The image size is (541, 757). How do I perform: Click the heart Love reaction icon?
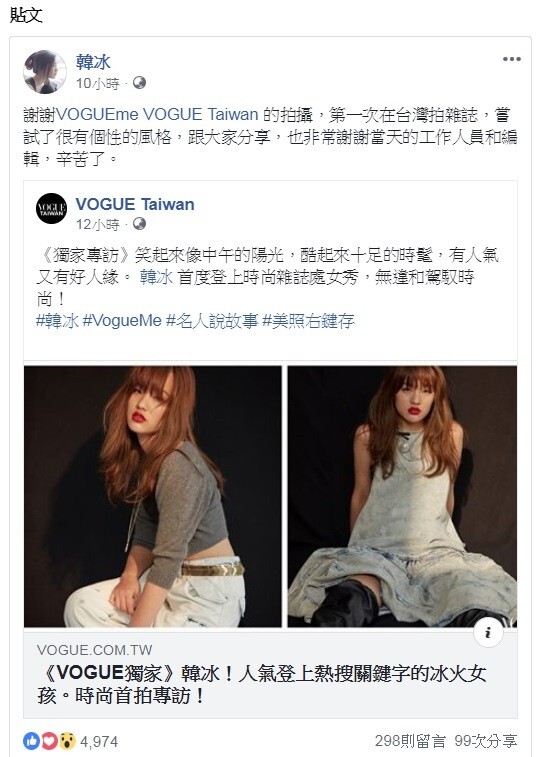pyautogui.click(x=49, y=741)
